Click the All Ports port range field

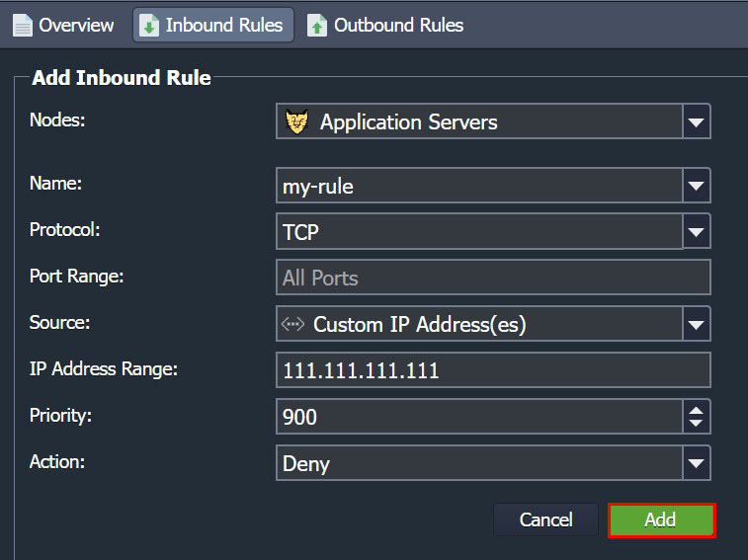pos(493,278)
